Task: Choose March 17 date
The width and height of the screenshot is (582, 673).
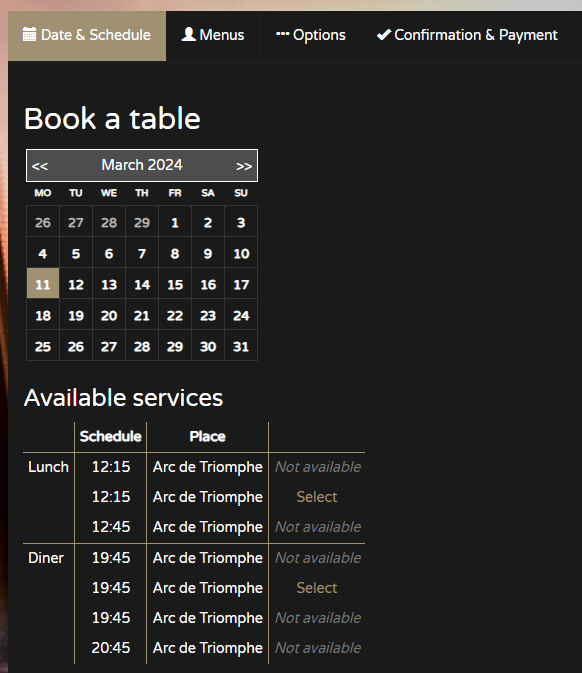Action: [241, 283]
